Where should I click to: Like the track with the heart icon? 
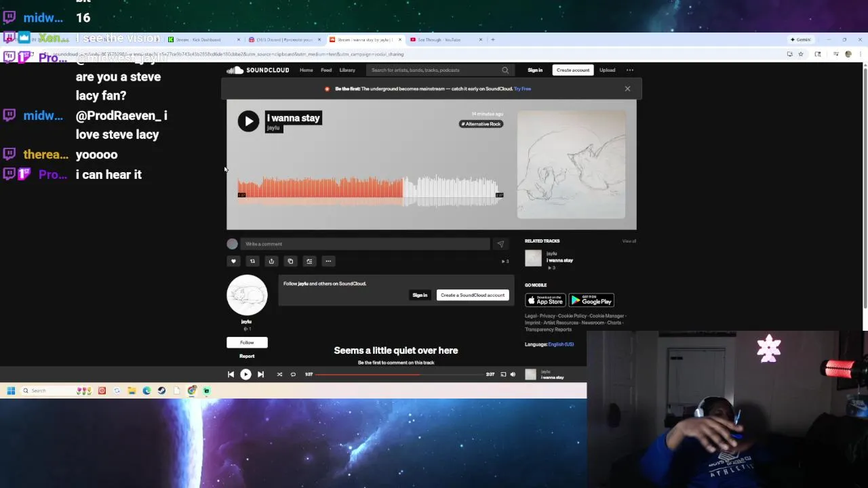tap(233, 261)
